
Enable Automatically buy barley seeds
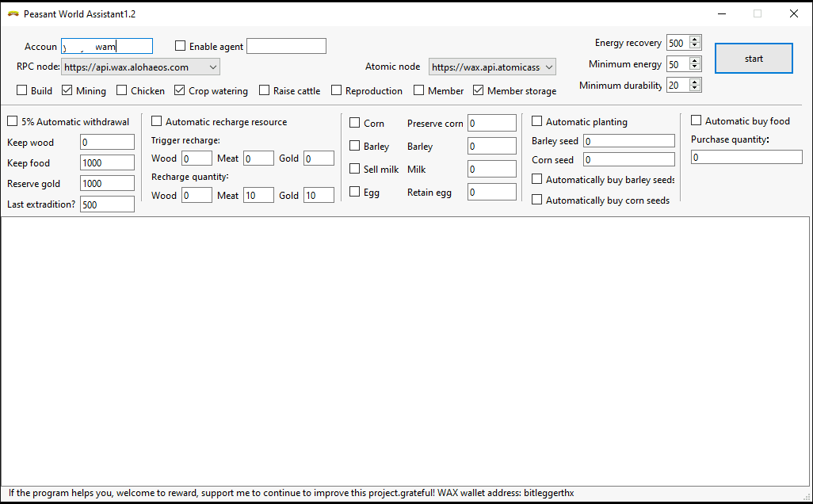pos(537,179)
